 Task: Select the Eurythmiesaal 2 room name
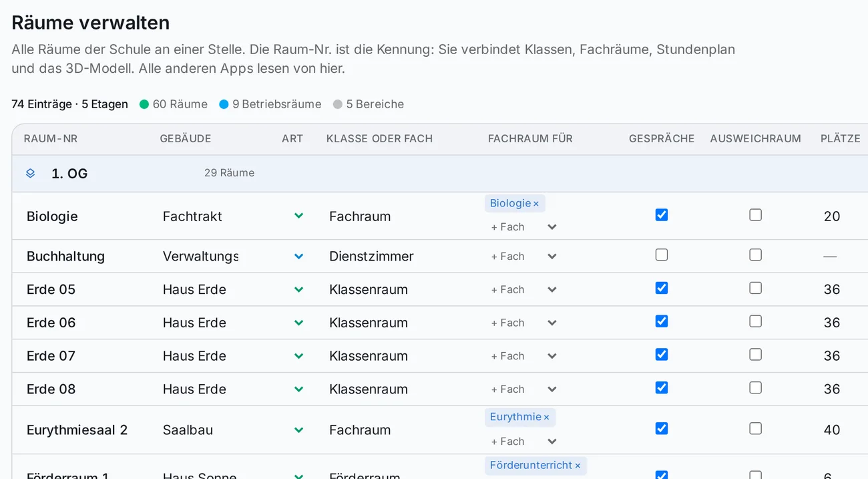[77, 430]
